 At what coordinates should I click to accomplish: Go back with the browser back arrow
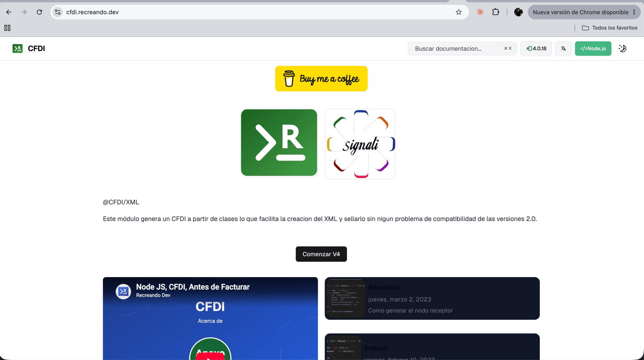click(9, 12)
